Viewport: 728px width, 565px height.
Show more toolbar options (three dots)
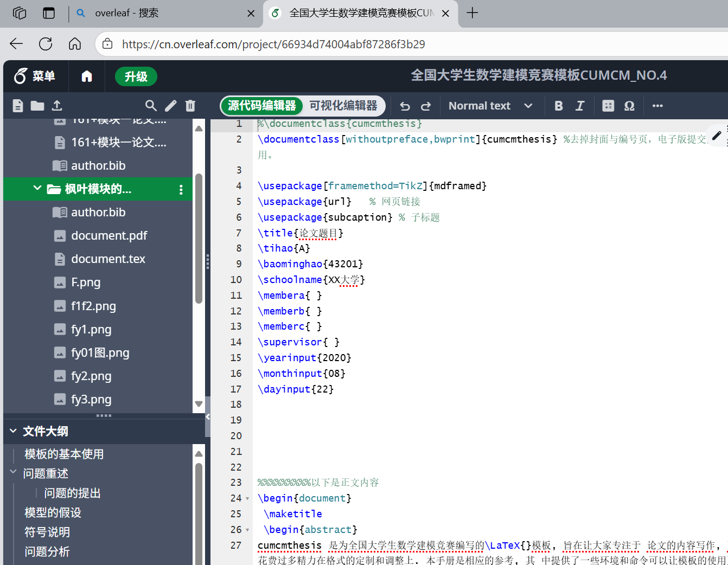[x=657, y=106]
